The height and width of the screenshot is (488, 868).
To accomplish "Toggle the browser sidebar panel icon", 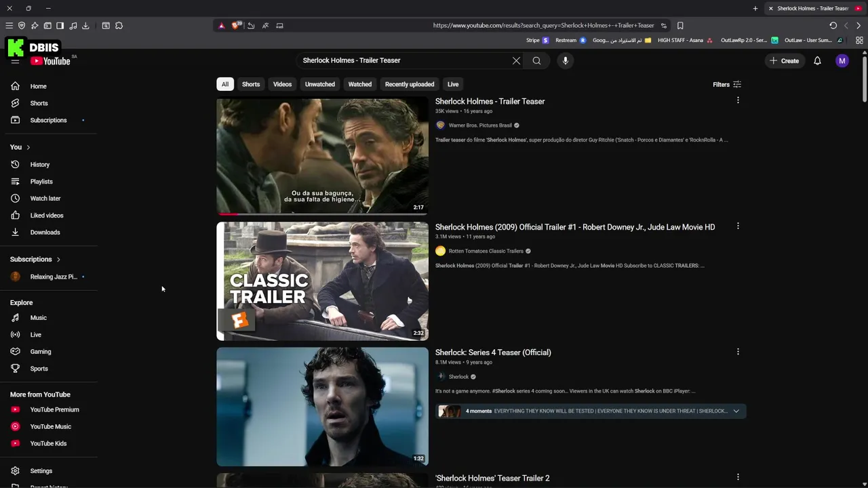I will pos(60,26).
